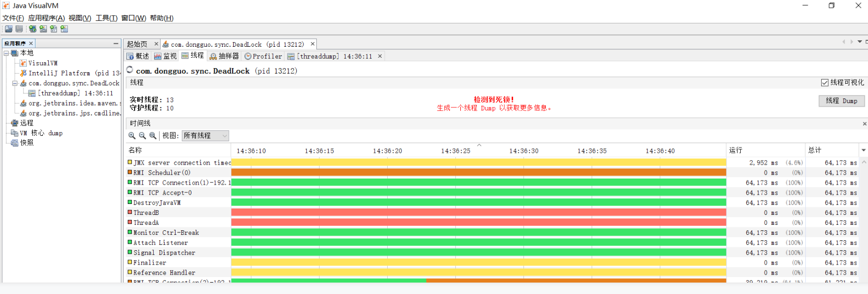This screenshot has height=294, width=868.
Task: Zoom in the thread timeline
Action: [132, 135]
